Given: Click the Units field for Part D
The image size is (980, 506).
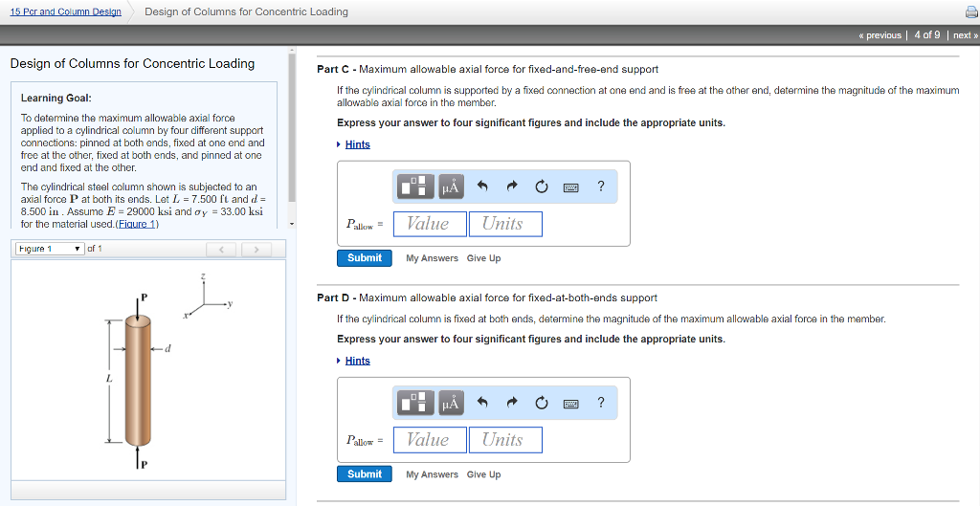Looking at the screenshot, I should pyautogui.click(x=505, y=440).
